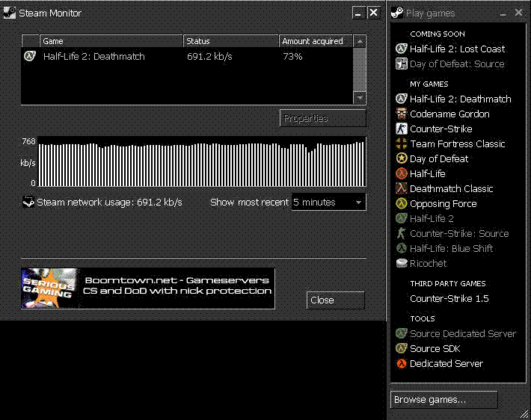The height and width of the screenshot is (420, 531).
Task: Click the Counter-Strike: Source icon
Action: coord(402,233)
